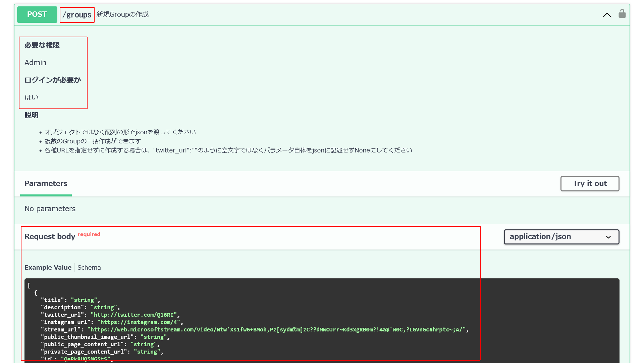Click the No parameters text
This screenshot has height=363, width=644.
tap(50, 209)
